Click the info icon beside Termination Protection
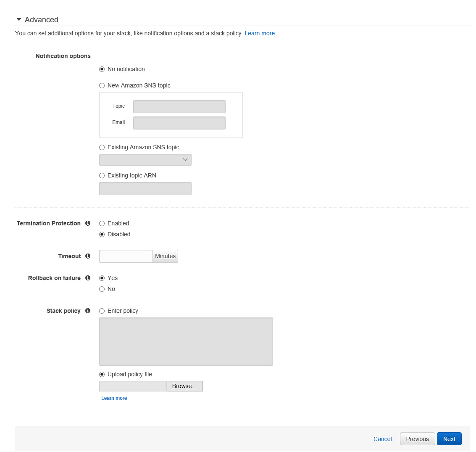 pyautogui.click(x=88, y=223)
